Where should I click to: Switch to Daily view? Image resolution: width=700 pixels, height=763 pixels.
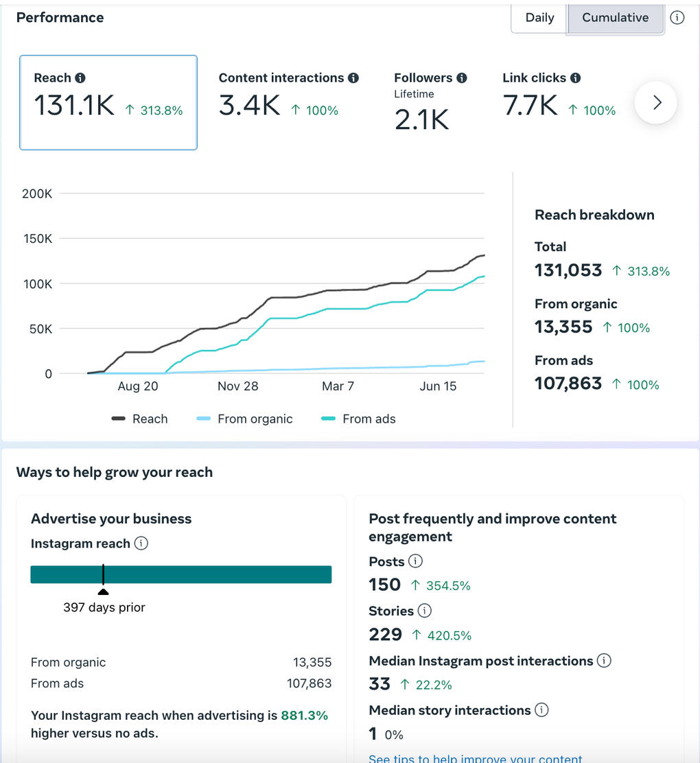[539, 18]
